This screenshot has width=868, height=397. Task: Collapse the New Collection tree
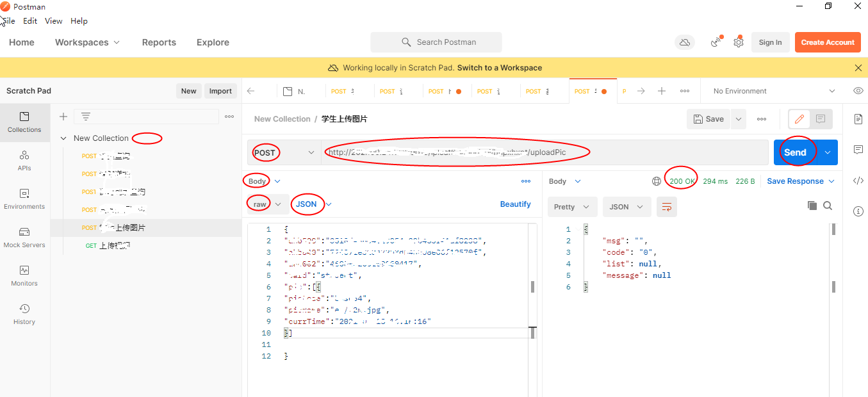[63, 138]
